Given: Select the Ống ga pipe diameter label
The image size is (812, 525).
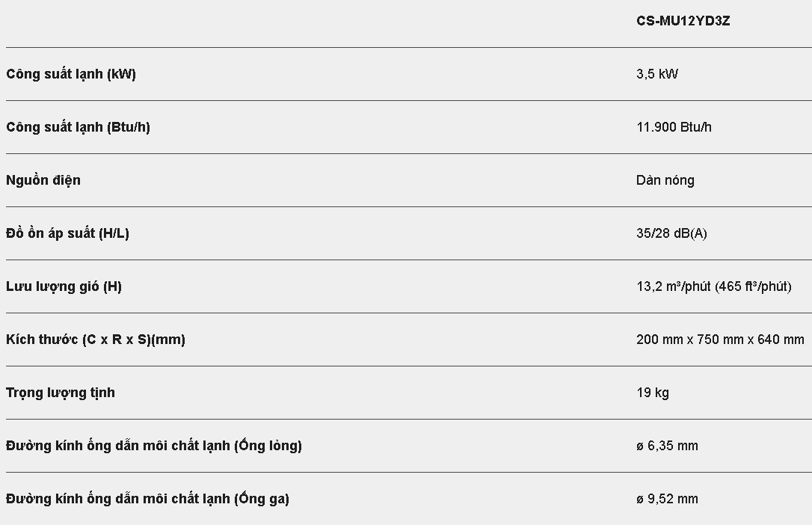Looking at the screenshot, I should pos(147,499).
